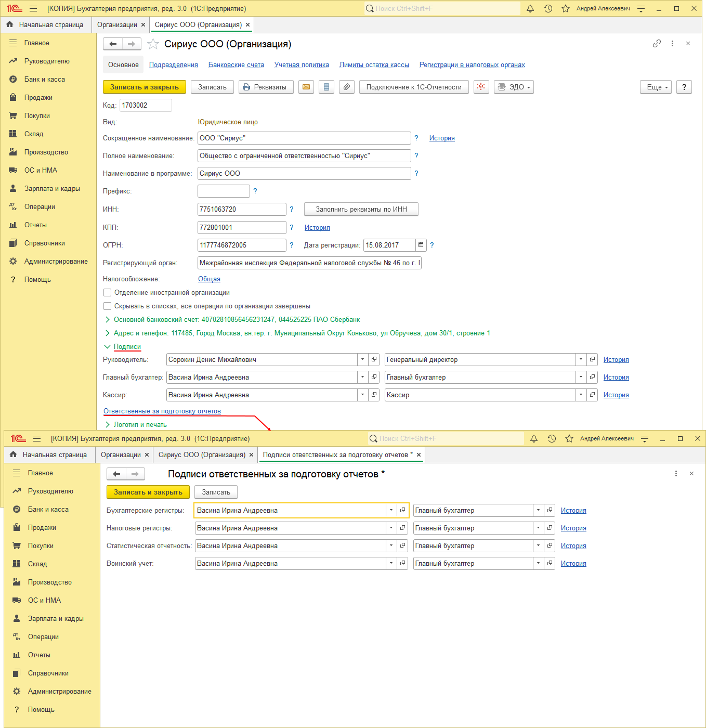This screenshot has width=706, height=728.
Task: Open Ответственные за подготовку отчетов link
Action: 162,411
